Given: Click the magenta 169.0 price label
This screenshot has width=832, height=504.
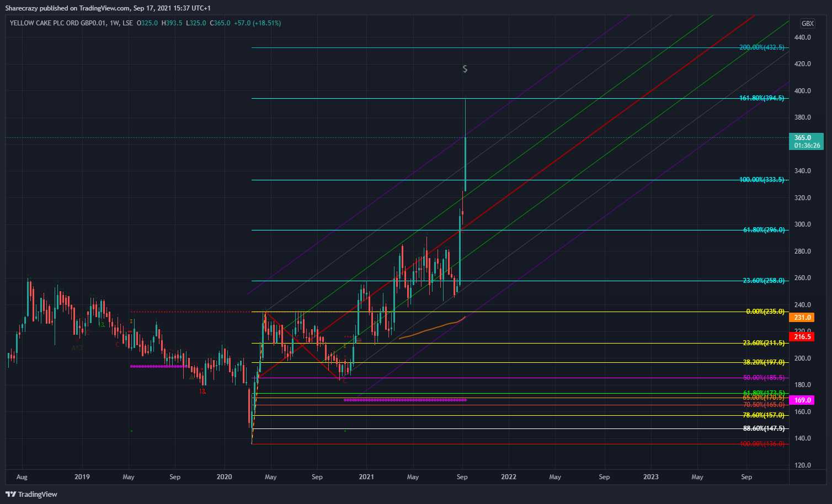Looking at the screenshot, I should [x=802, y=400].
